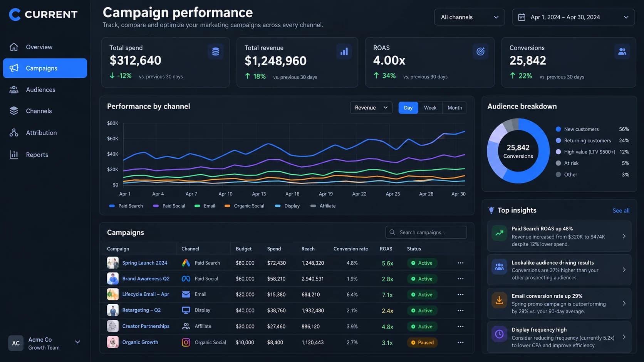The width and height of the screenshot is (644, 362).
Task: Click the Display frequency clock icon
Action: [x=499, y=334]
